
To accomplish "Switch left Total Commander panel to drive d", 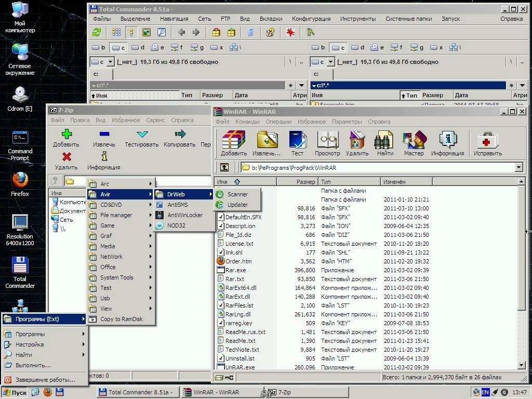I will coord(138,47).
